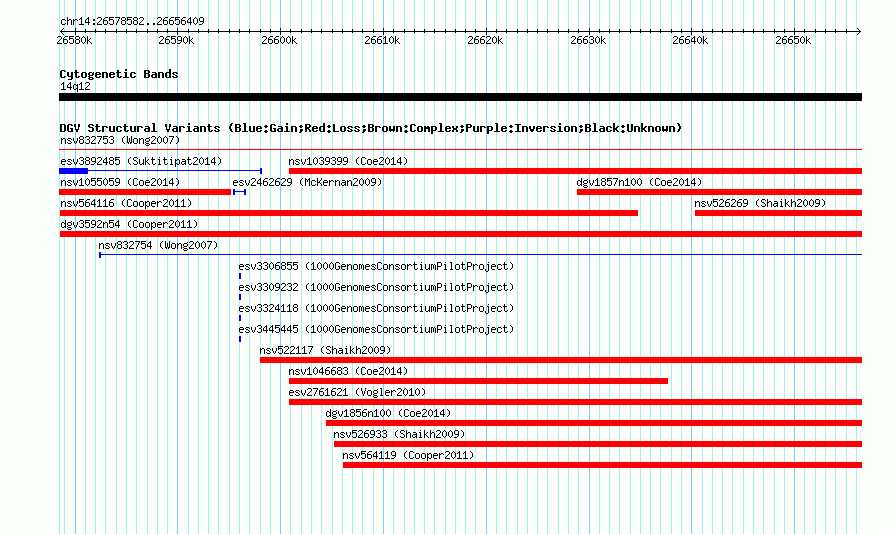Open nsv526269 (Shaikh2009) label
Viewport: 890px width, 534px height.
click(760, 203)
